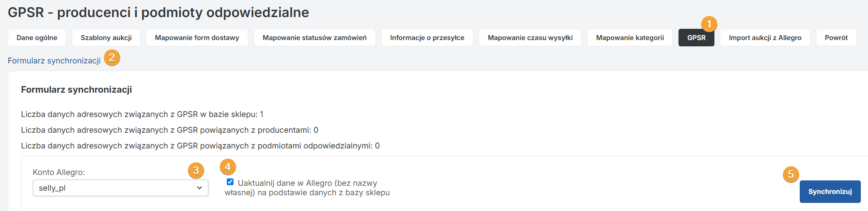Switch to Mapowanie kategorii tab
The width and height of the screenshot is (868, 211).
point(630,38)
